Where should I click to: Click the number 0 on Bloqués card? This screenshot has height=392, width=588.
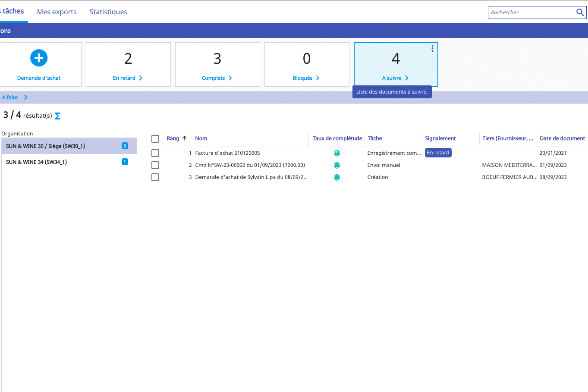(x=307, y=59)
